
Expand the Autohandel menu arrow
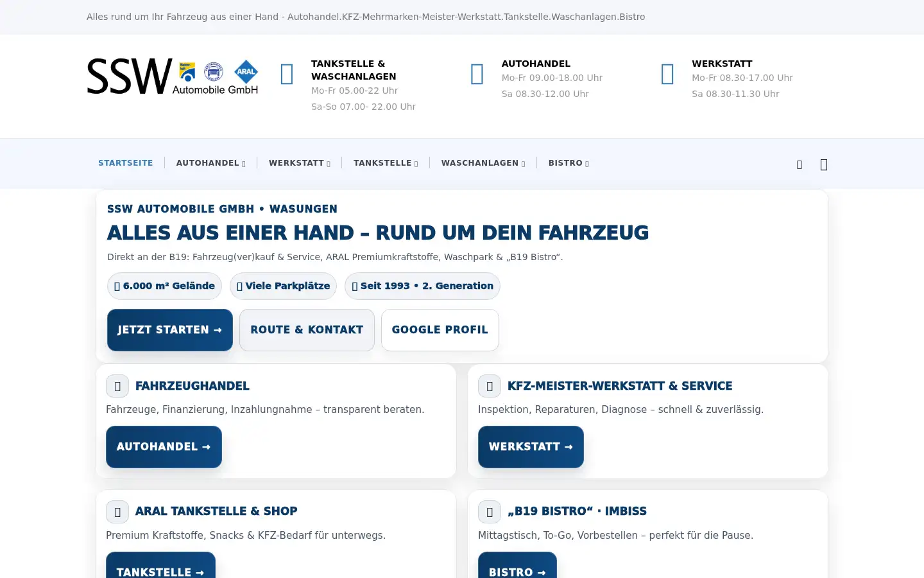coord(244,164)
